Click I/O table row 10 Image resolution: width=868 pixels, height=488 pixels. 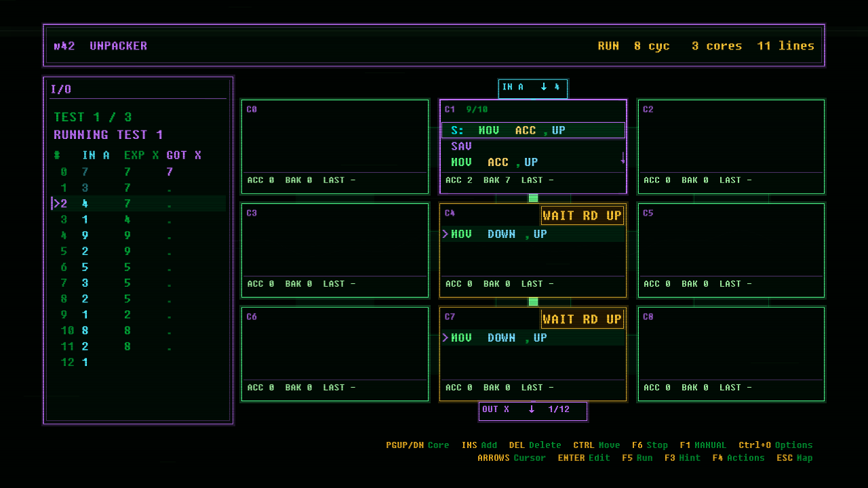tap(138, 331)
